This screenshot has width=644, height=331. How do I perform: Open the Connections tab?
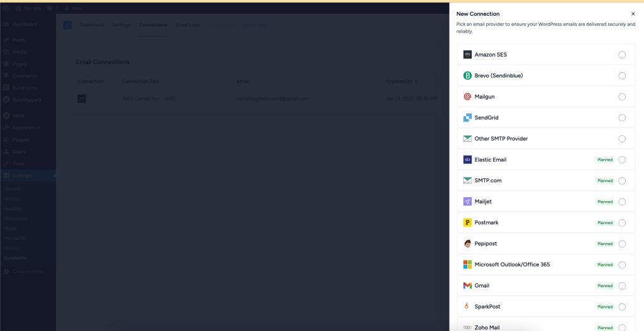[x=153, y=25]
